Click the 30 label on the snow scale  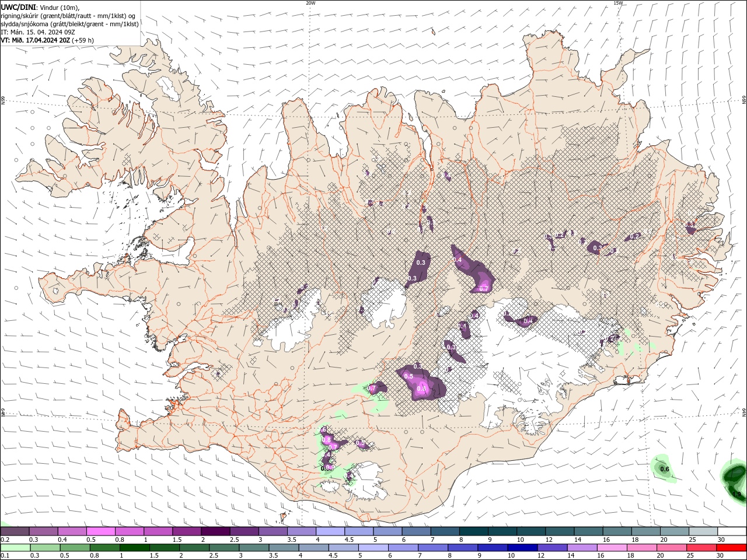721,540
